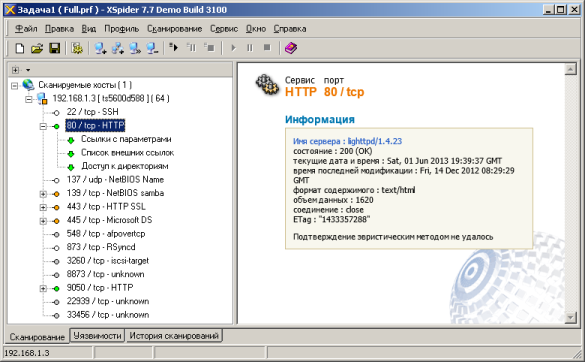Expand the 445 / tcp - Microsoft DS node
The height and width of the screenshot is (362, 585).
(x=43, y=221)
